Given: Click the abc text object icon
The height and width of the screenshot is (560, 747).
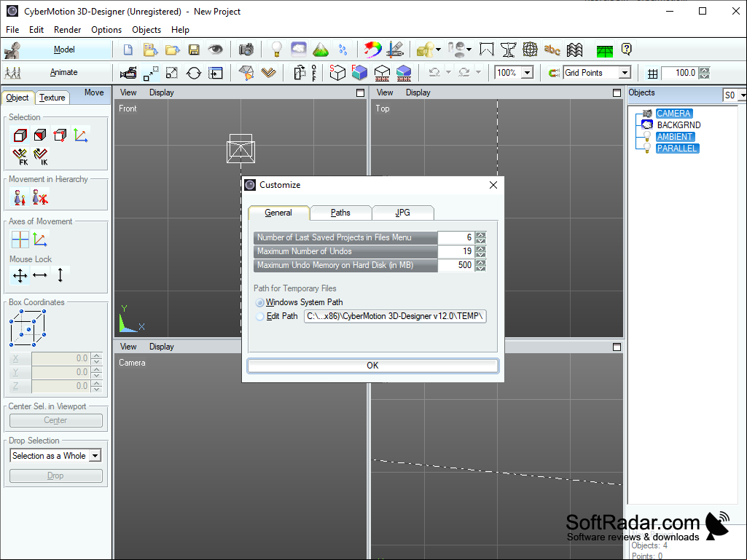Looking at the screenshot, I should [x=552, y=49].
